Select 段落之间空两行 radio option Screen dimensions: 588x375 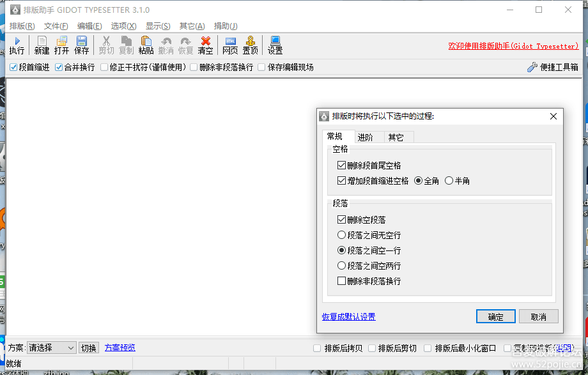coord(342,266)
